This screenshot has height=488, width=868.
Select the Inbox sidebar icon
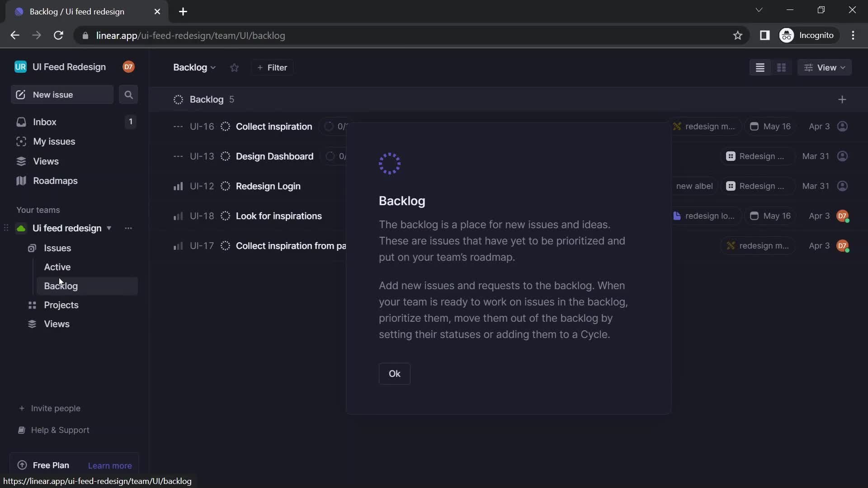pyautogui.click(x=21, y=122)
